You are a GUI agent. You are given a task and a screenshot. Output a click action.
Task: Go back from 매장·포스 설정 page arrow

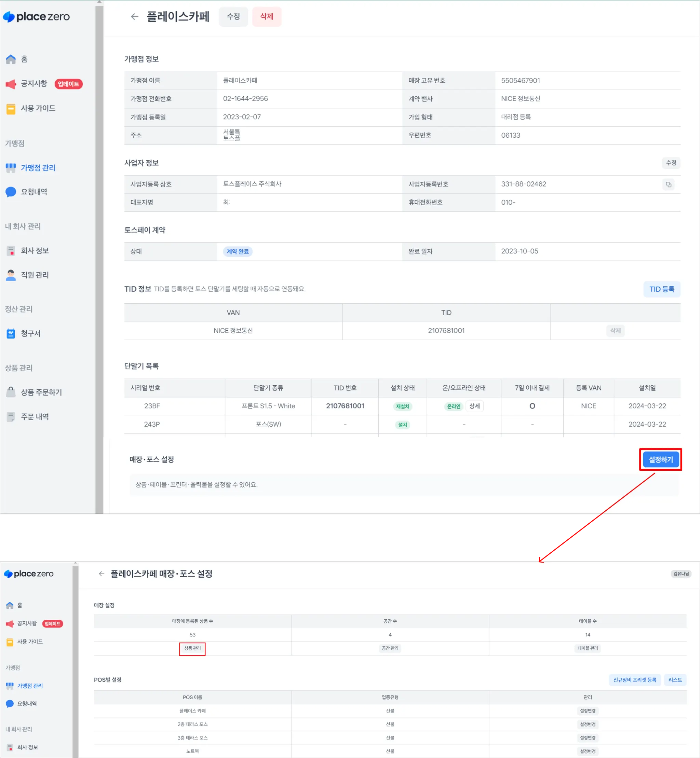[102, 574]
